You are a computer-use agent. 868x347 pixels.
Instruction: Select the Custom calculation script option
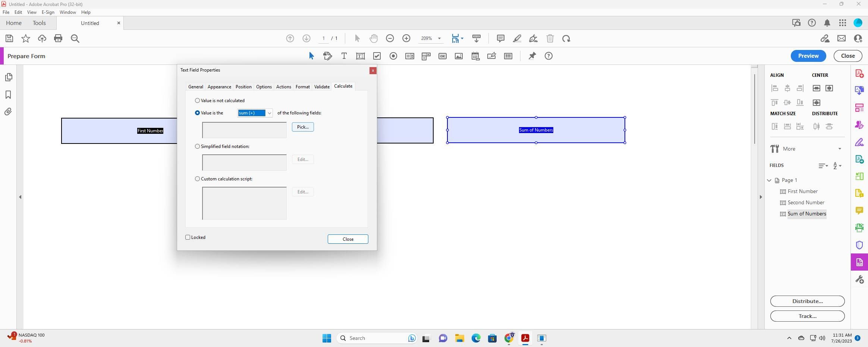pyautogui.click(x=197, y=179)
